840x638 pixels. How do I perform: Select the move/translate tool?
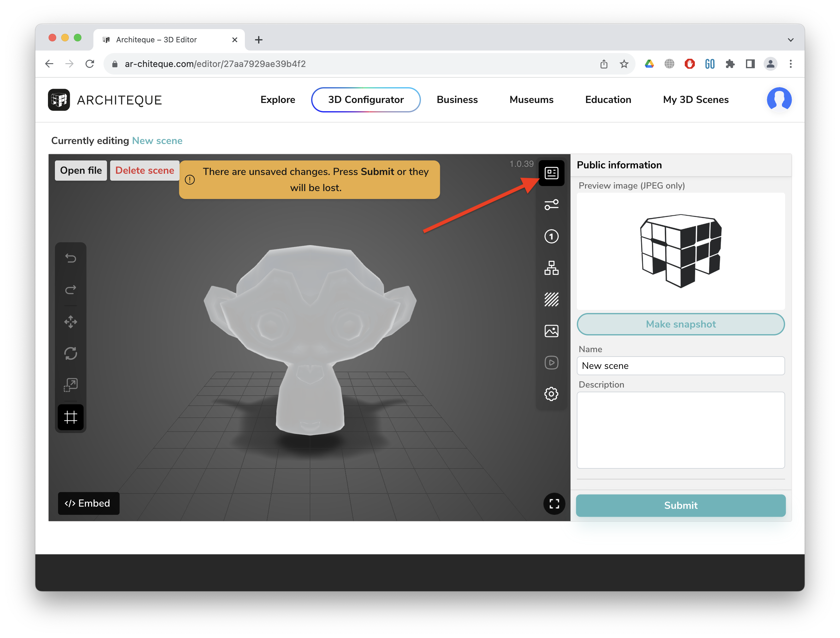(x=71, y=322)
